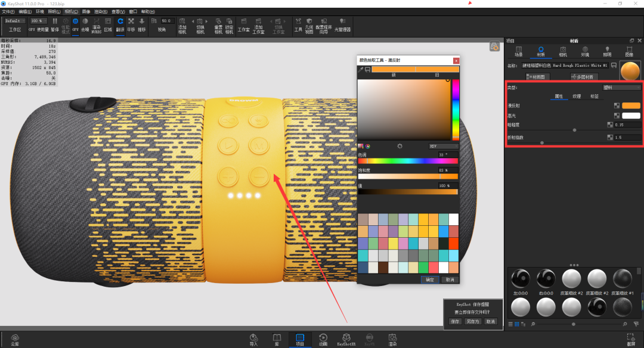Open the 编辑 menu in menu bar
The width and height of the screenshot is (644, 348).
click(x=25, y=12)
